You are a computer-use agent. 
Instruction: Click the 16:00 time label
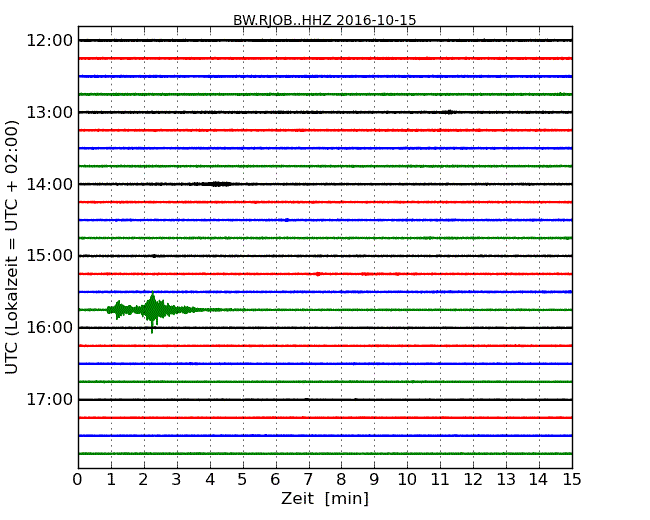(x=50, y=328)
